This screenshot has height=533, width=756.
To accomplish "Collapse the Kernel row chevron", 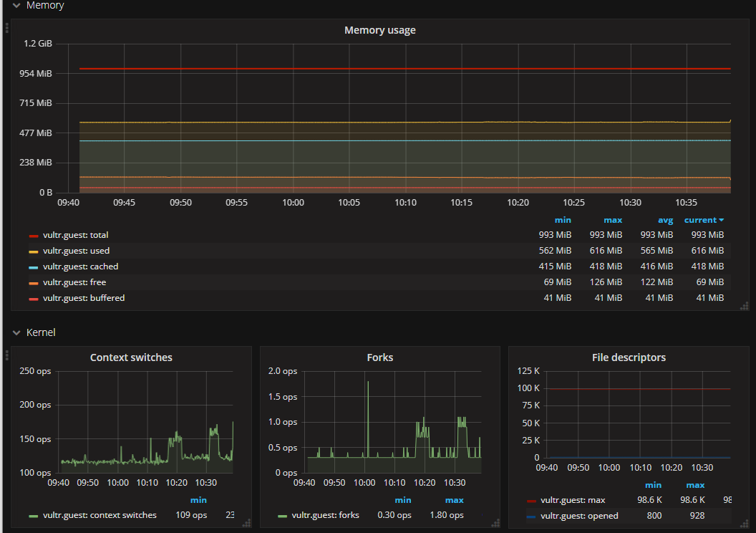I will click(x=16, y=332).
